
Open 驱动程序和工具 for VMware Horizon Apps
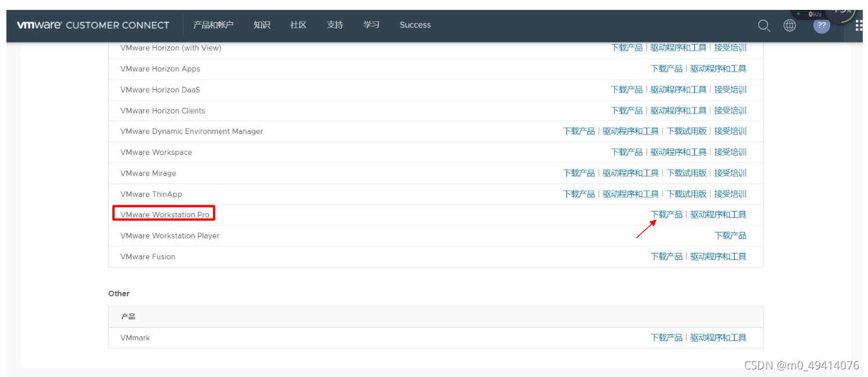click(x=718, y=69)
